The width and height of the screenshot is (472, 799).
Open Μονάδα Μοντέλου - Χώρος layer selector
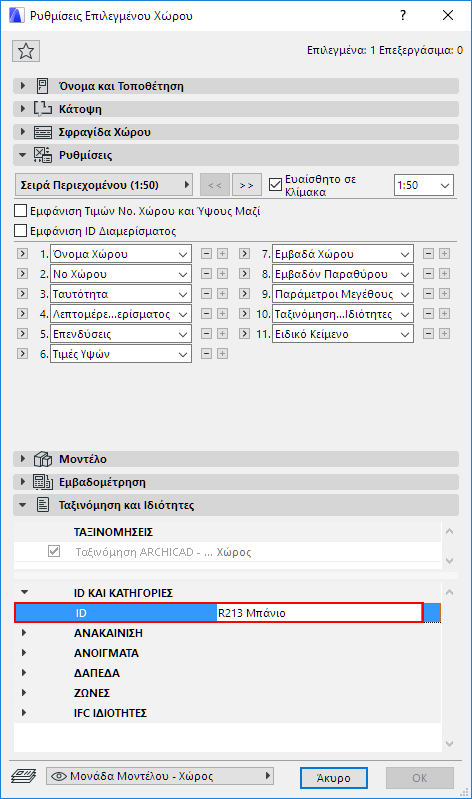[160, 776]
